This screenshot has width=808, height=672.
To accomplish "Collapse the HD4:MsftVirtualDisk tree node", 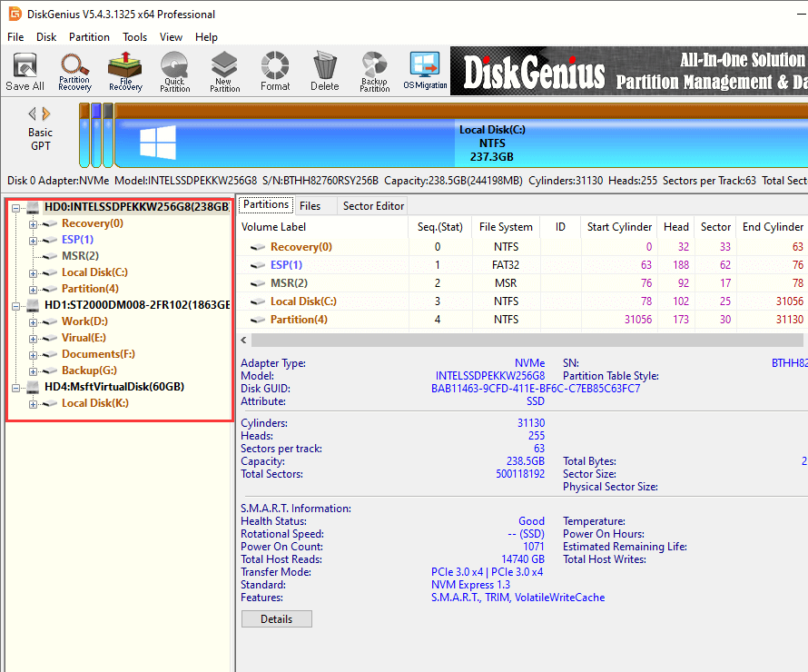I will pos(16,387).
